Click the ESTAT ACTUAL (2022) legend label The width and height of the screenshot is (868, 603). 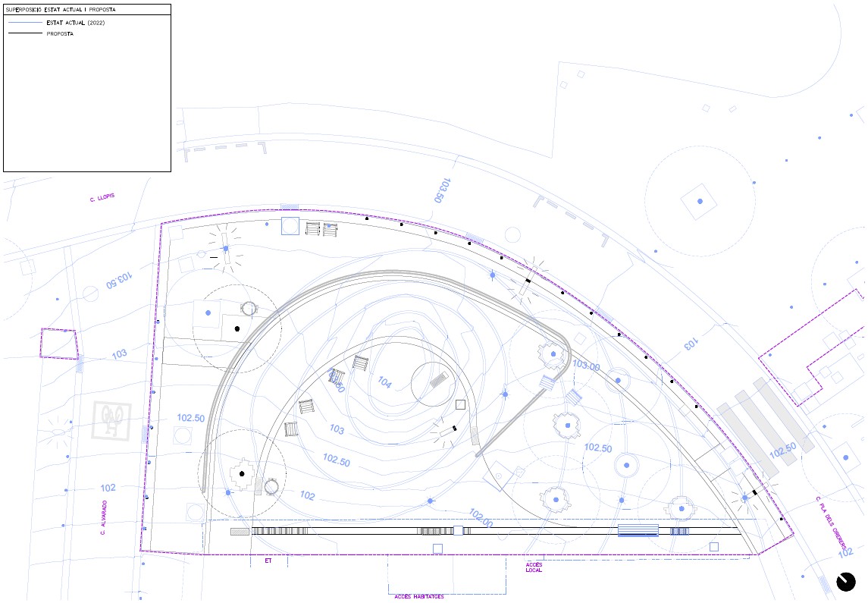(76, 23)
